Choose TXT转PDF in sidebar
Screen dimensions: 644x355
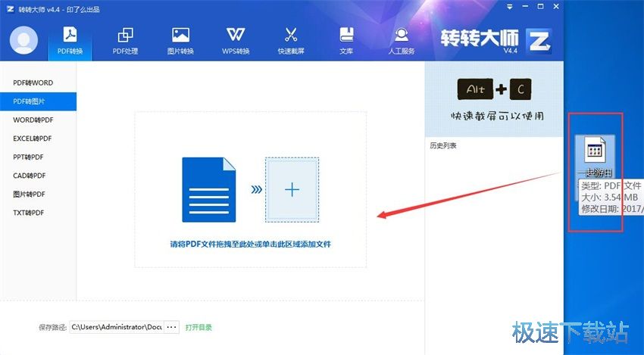38,213
